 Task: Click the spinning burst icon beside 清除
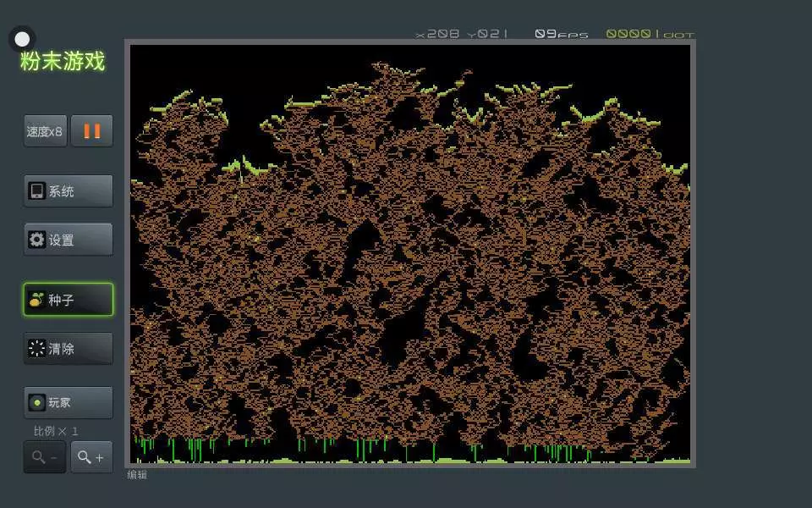(36, 348)
